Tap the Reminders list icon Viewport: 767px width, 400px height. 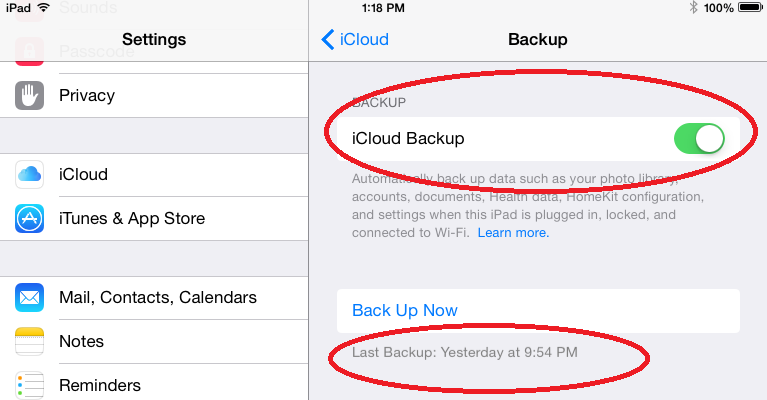(x=29, y=385)
